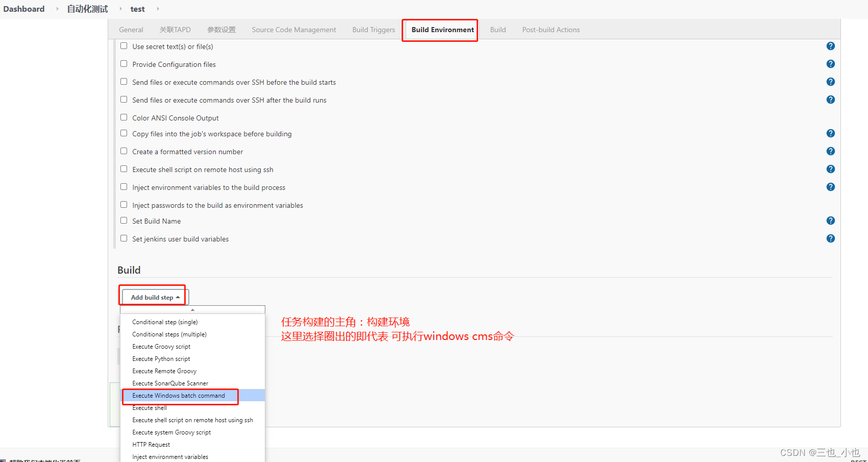Select Execute system Groovy script

point(192,432)
